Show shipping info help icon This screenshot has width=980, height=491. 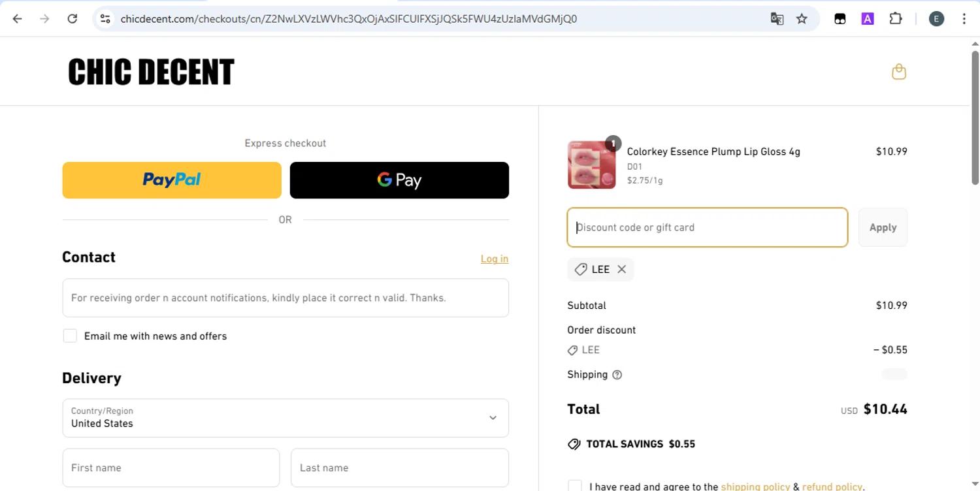[x=617, y=375]
